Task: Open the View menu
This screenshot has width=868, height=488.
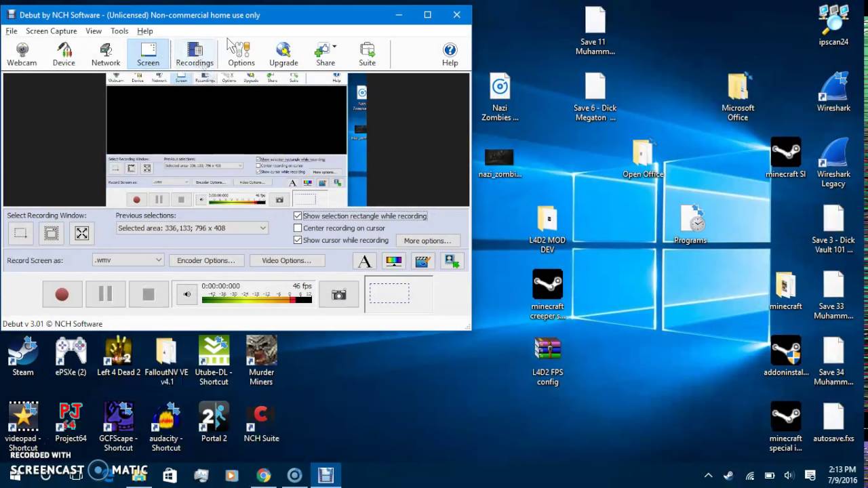Action: [94, 31]
